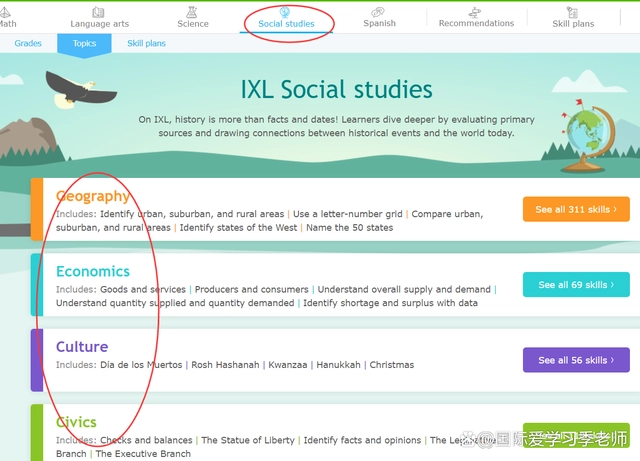
Task: Open the Language arts tab
Action: 99,18
